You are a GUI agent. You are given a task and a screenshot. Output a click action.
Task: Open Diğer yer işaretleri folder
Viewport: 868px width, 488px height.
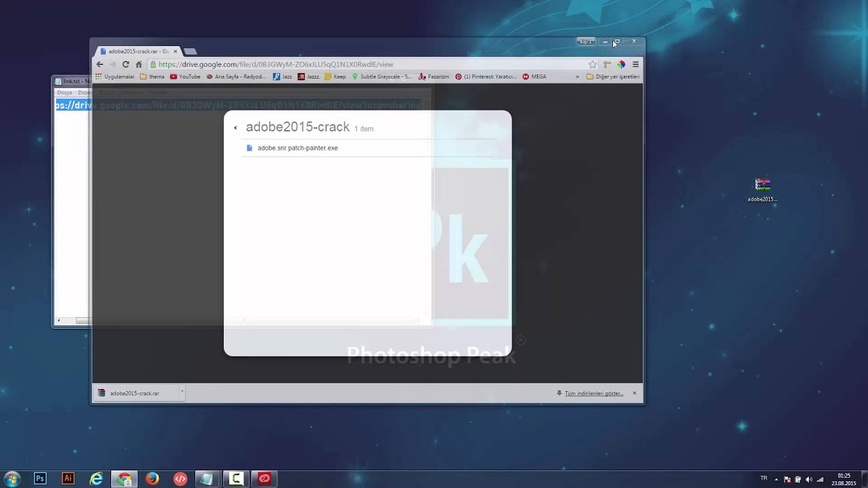tap(613, 77)
